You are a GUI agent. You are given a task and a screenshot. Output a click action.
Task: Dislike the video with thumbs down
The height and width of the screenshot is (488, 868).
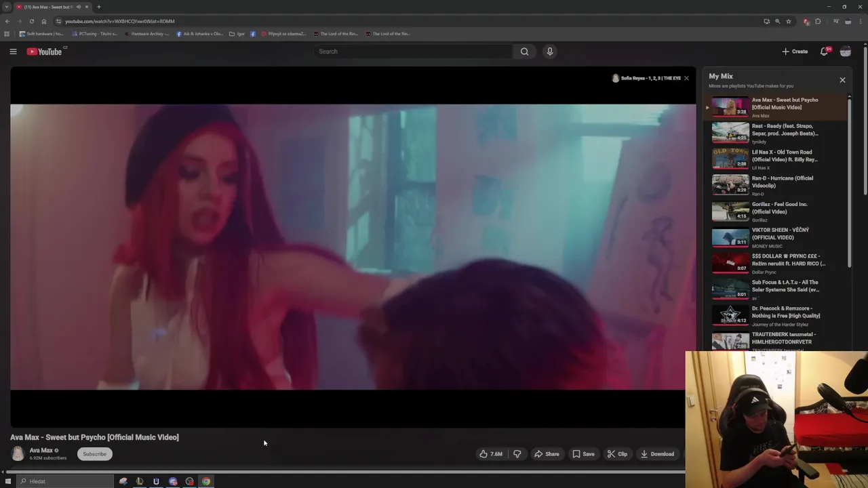tap(517, 454)
